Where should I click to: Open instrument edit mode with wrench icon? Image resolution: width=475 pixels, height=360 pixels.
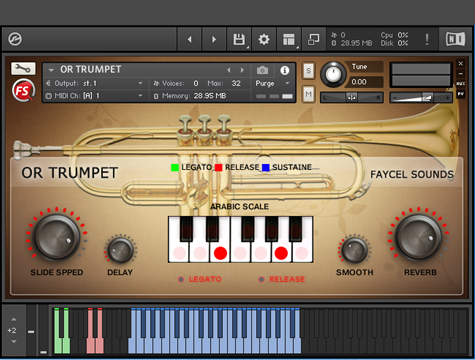tap(23, 69)
